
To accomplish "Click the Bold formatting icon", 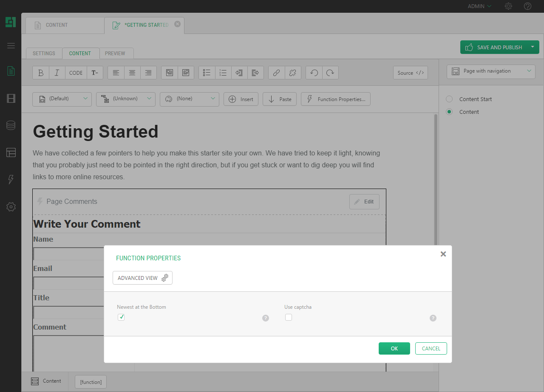I will [x=41, y=73].
